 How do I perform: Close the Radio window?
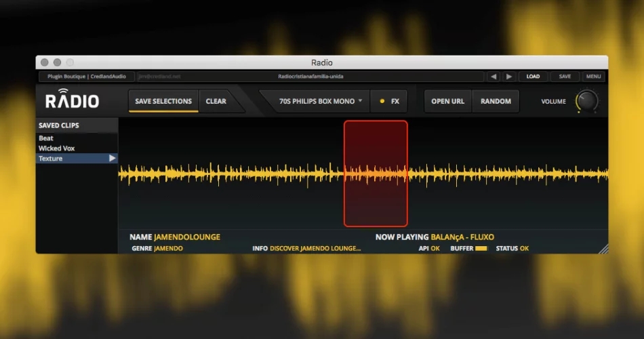pyautogui.click(x=44, y=62)
